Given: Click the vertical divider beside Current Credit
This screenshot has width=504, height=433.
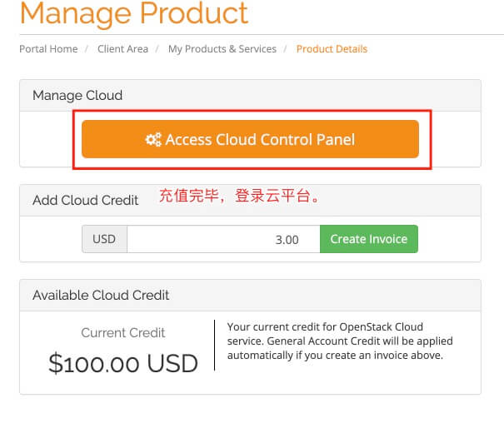Looking at the screenshot, I should tap(215, 345).
